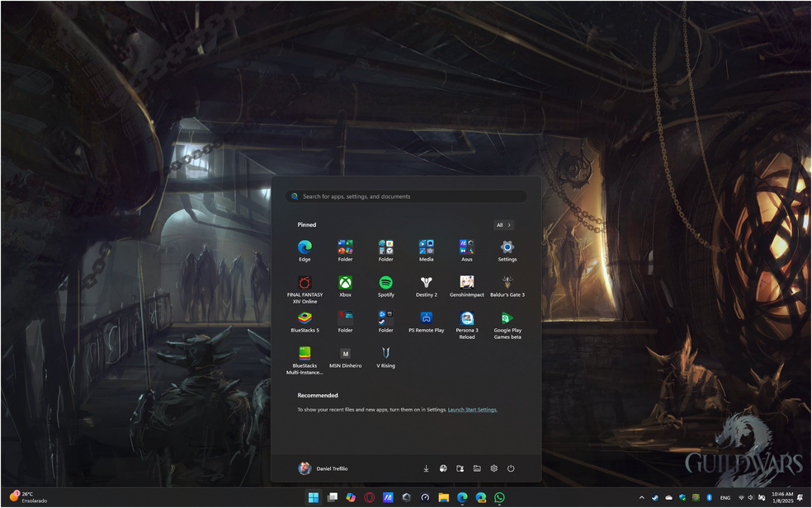Launch Destiny 2 from the Start menu
This screenshot has height=508, width=812.
[426, 283]
